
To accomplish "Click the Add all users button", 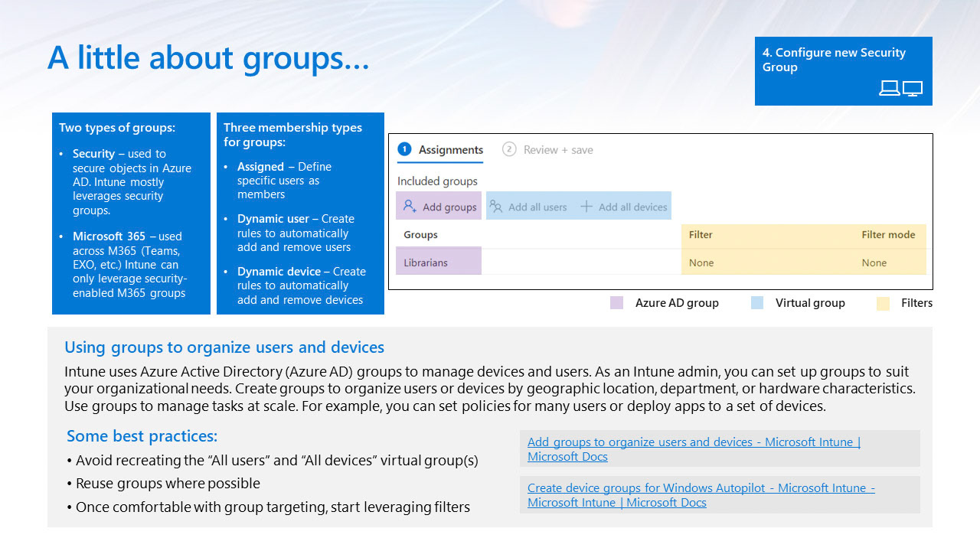I will (528, 207).
